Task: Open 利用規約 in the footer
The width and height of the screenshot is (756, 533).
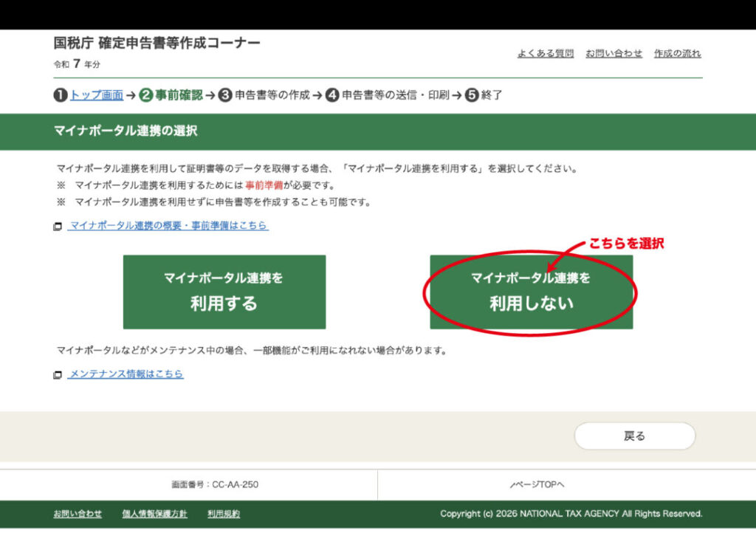Action: click(x=223, y=514)
